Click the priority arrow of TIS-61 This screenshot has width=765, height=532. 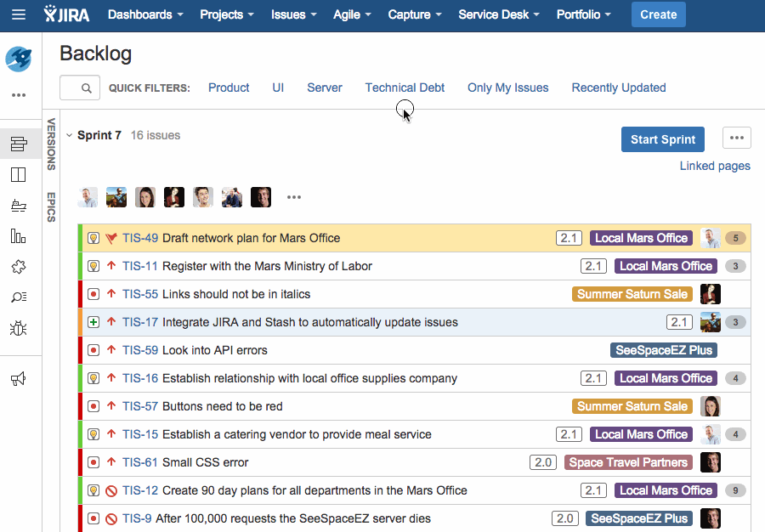pos(111,461)
